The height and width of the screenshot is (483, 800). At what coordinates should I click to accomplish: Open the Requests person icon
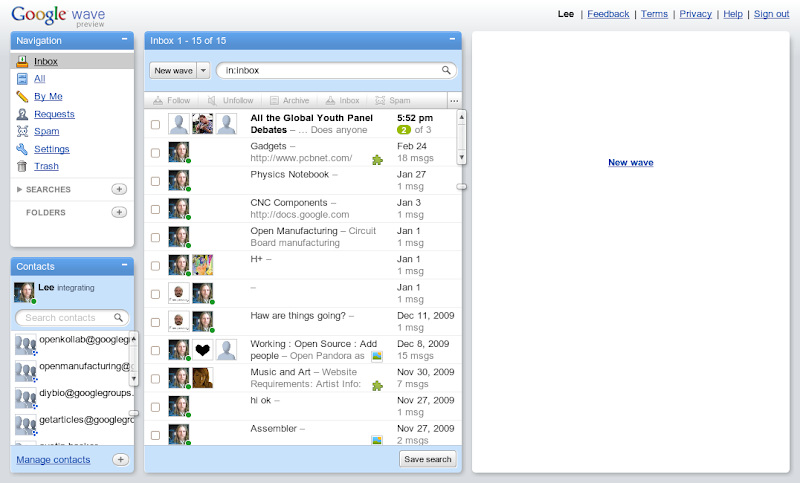[22, 114]
